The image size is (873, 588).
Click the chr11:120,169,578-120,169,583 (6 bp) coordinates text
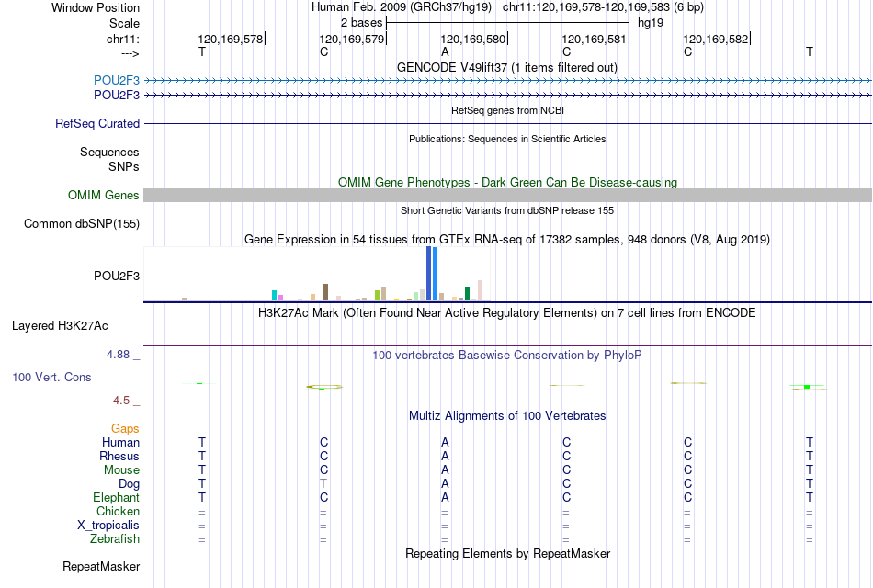pos(603,7)
